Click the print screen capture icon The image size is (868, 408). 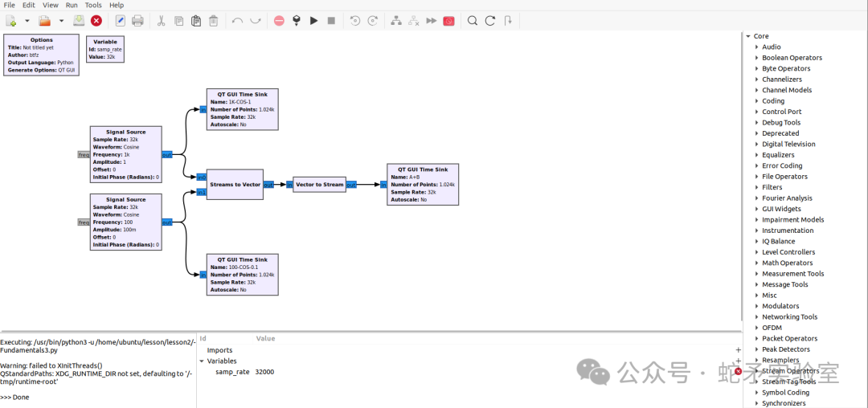click(x=138, y=21)
